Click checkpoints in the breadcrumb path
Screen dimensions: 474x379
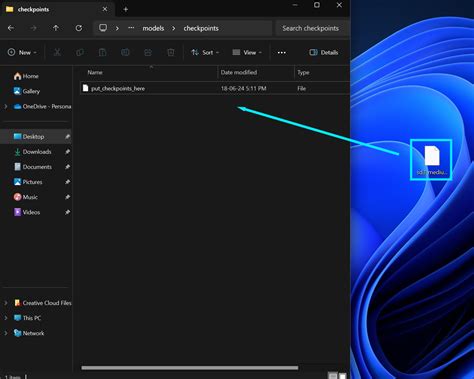201,28
